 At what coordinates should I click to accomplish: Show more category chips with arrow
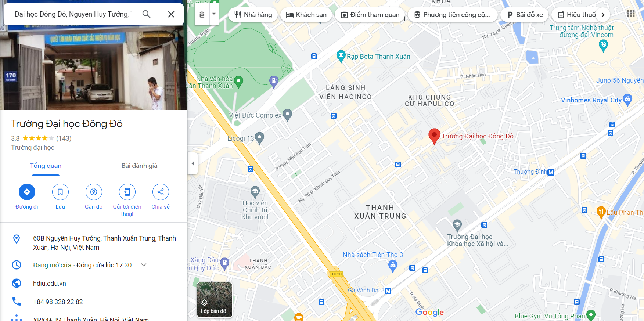(603, 15)
